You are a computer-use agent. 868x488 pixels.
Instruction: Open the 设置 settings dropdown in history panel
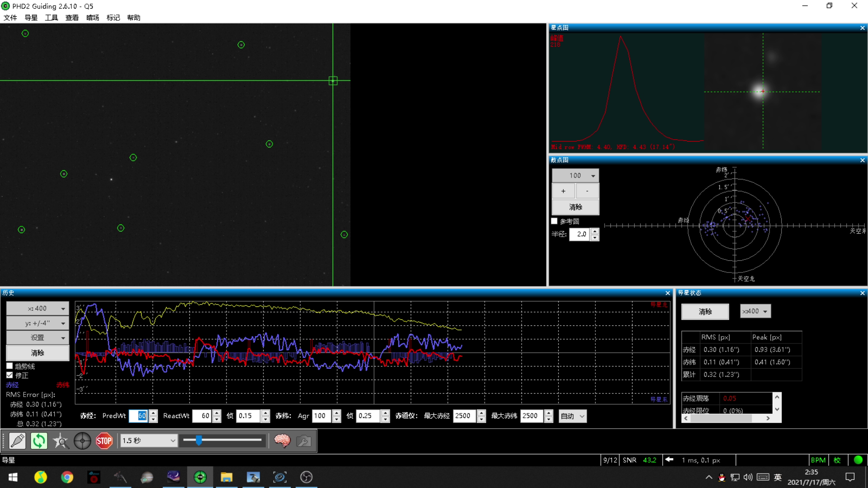point(38,338)
